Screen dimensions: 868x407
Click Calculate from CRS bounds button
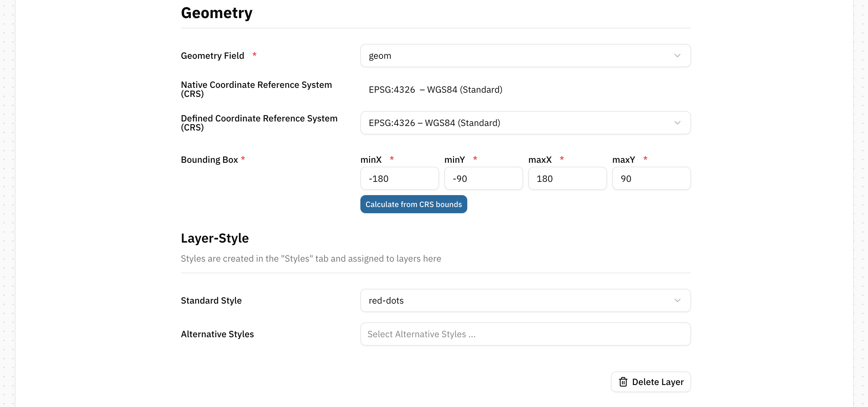pyautogui.click(x=413, y=204)
